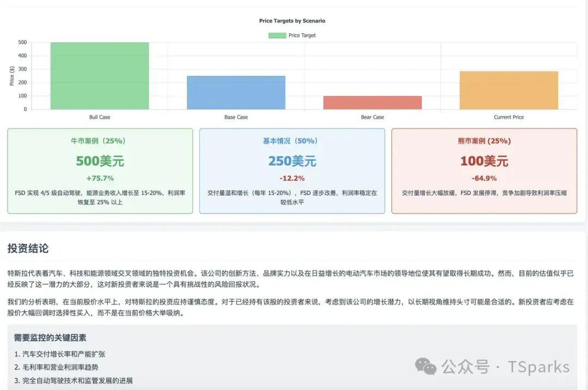Click the 'Base Case' axis label
This screenshot has width=588, height=390.
(x=236, y=117)
